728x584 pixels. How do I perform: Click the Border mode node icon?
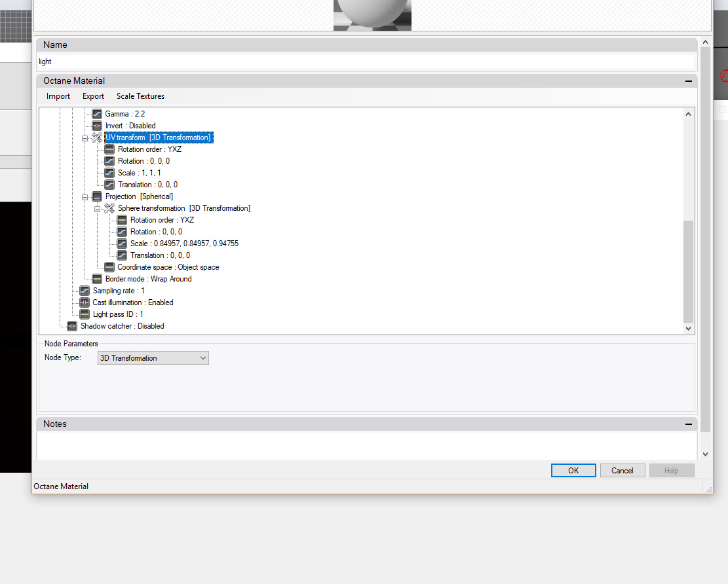tap(96, 279)
